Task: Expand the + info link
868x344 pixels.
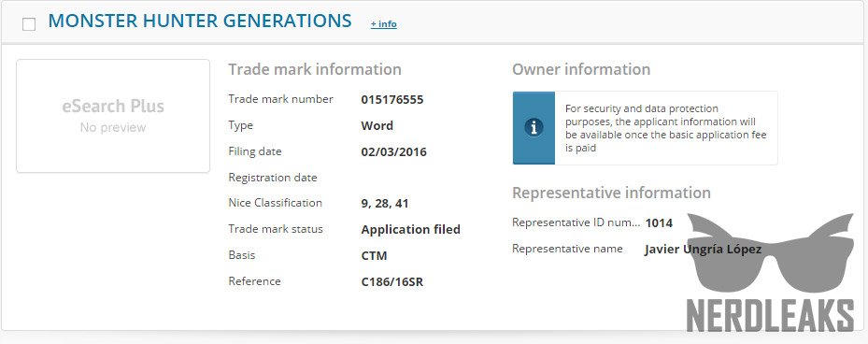Action: pos(384,23)
